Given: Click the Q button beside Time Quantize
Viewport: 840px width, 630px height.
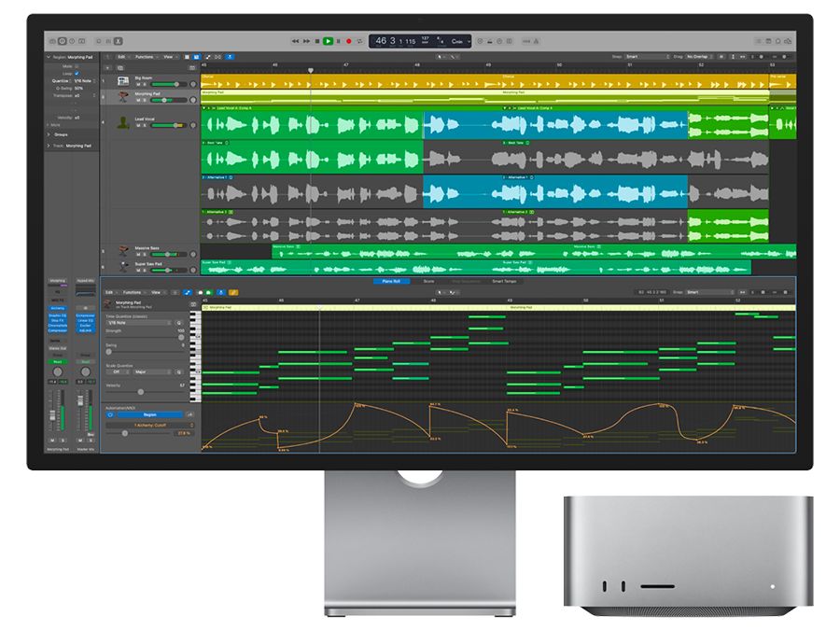Looking at the screenshot, I should pos(179,323).
